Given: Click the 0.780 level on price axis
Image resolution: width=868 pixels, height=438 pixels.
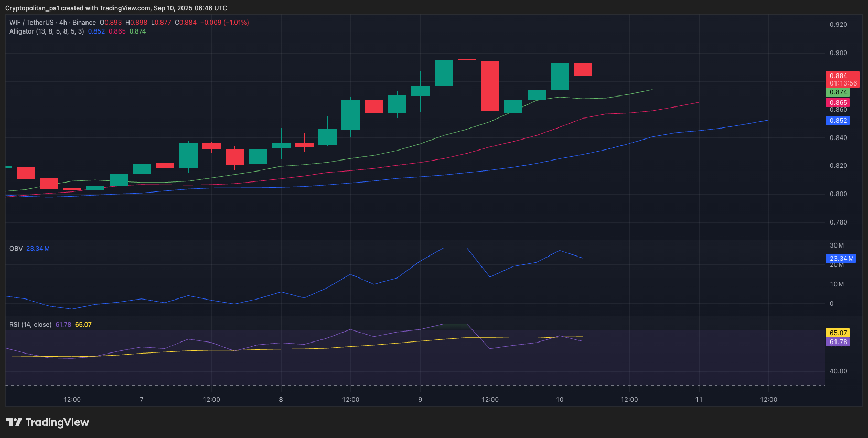Looking at the screenshot, I should coord(838,222).
